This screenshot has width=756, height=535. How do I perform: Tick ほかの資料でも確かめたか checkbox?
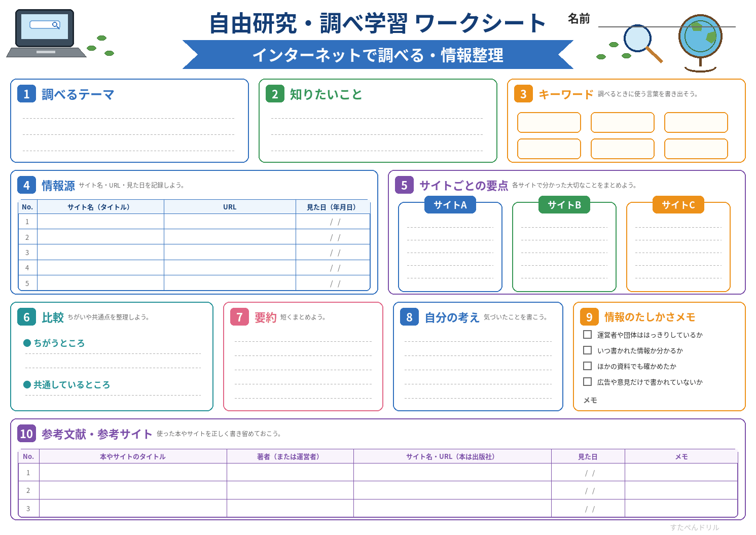tap(588, 366)
